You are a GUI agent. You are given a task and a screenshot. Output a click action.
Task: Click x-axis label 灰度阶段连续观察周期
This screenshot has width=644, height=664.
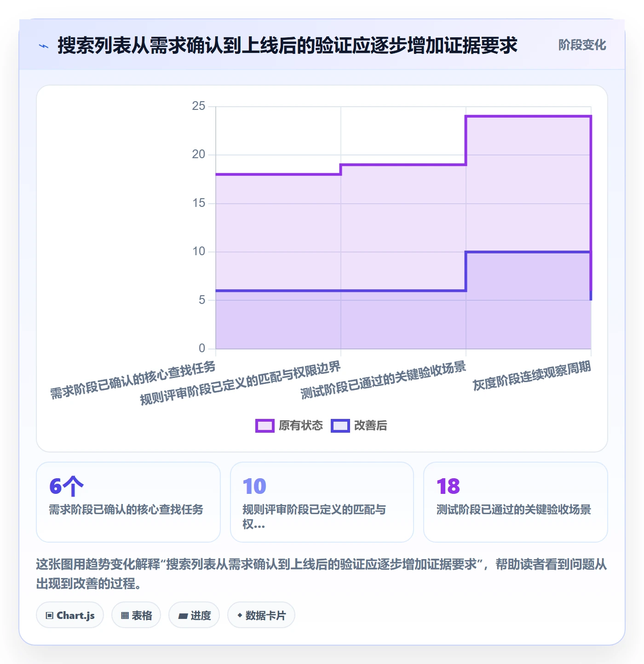point(532,376)
